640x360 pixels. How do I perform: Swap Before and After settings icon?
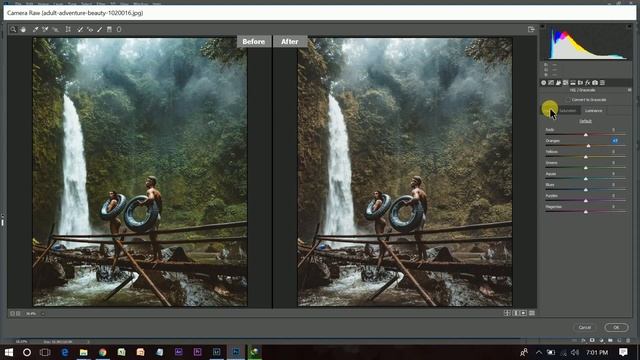pos(516,313)
